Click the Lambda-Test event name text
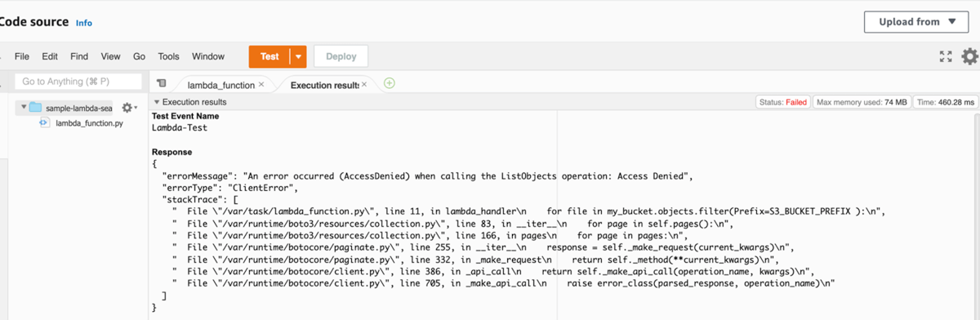980x320 pixels. 179,128
